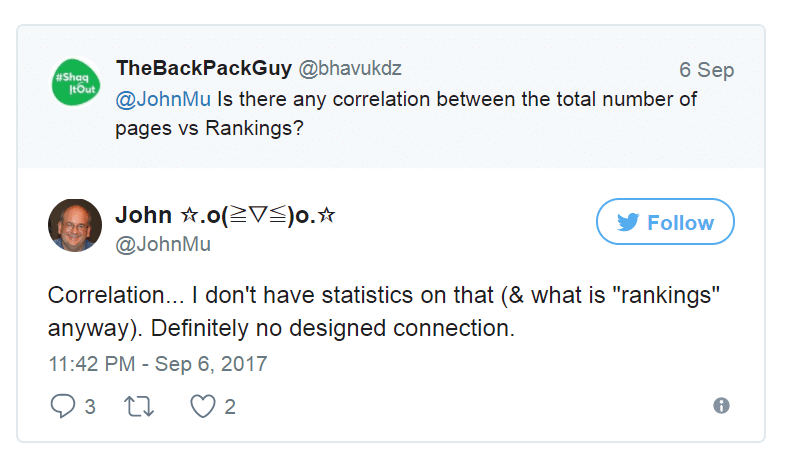Select the quoted question about pages vs Rankings
The height and width of the screenshot is (466, 787).
pos(406,113)
